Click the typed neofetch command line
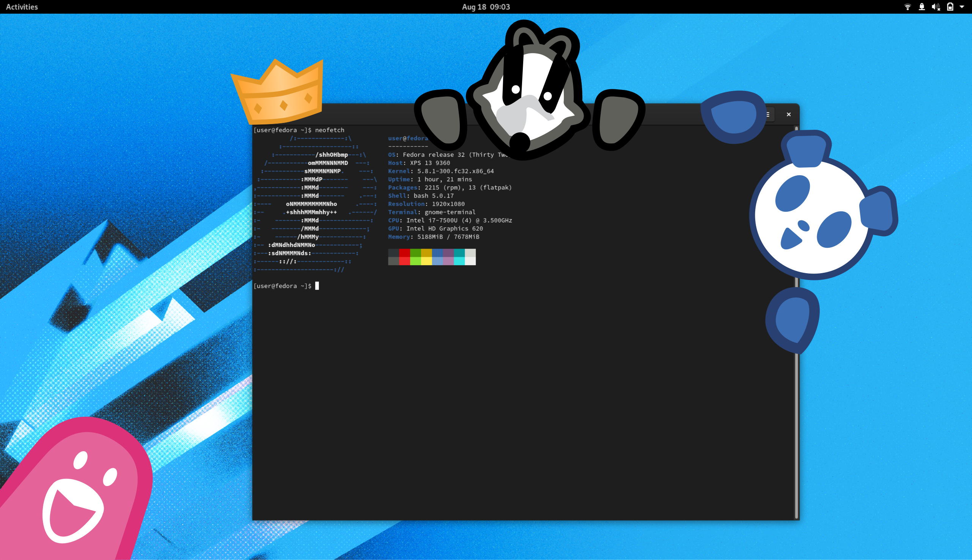 pyautogui.click(x=298, y=130)
